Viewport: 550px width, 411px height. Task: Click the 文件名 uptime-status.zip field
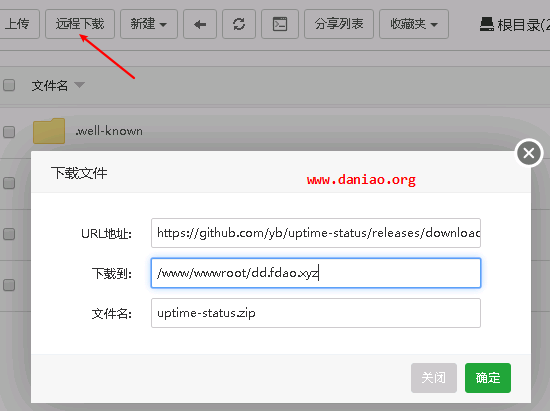[316, 313]
